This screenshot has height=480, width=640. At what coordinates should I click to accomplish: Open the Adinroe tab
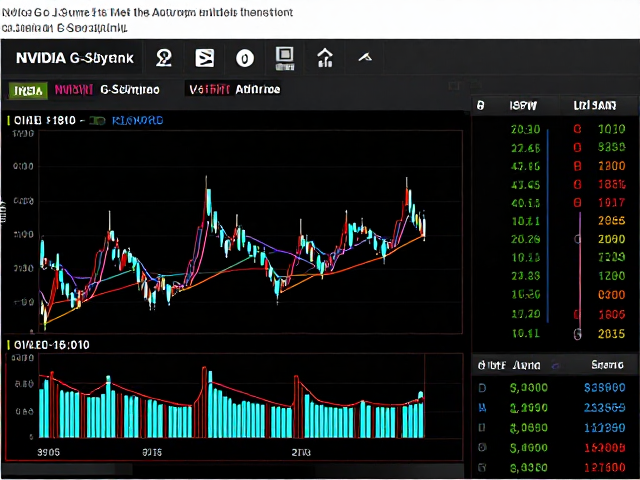pos(258,89)
